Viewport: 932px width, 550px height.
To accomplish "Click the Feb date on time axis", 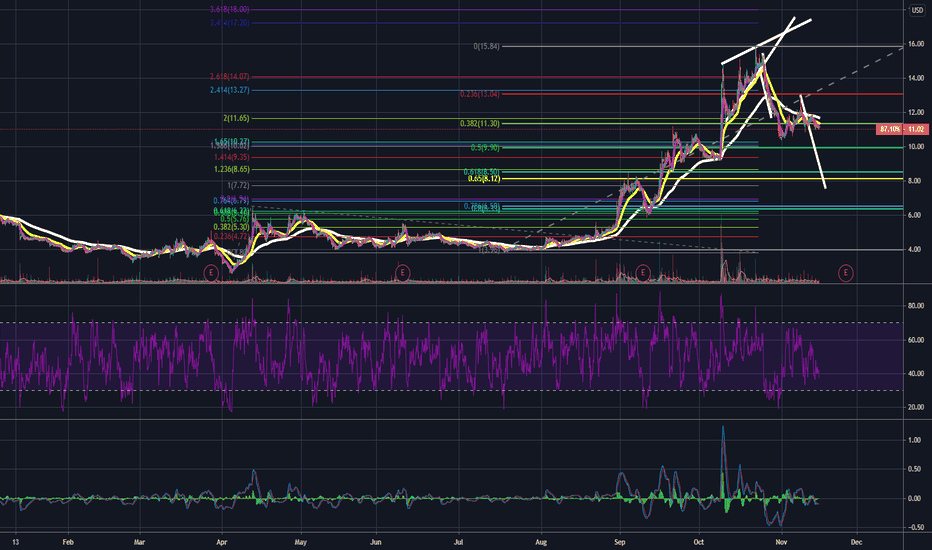I will point(68,542).
